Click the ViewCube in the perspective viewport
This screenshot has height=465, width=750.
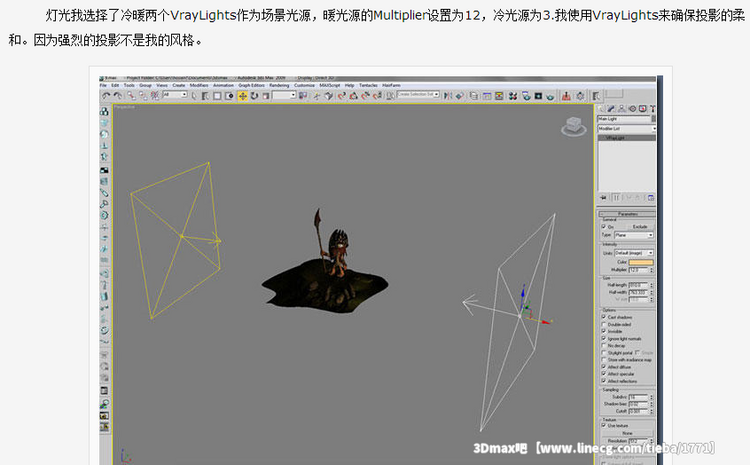(574, 126)
